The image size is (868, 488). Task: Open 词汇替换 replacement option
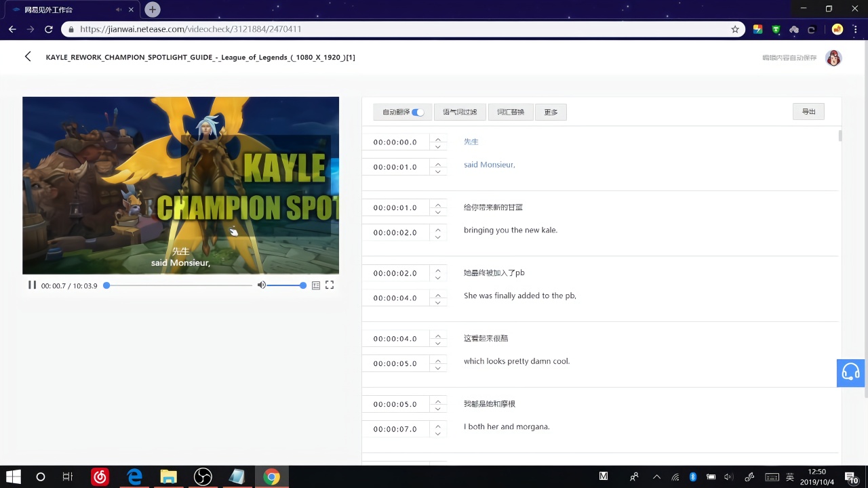[511, 112]
